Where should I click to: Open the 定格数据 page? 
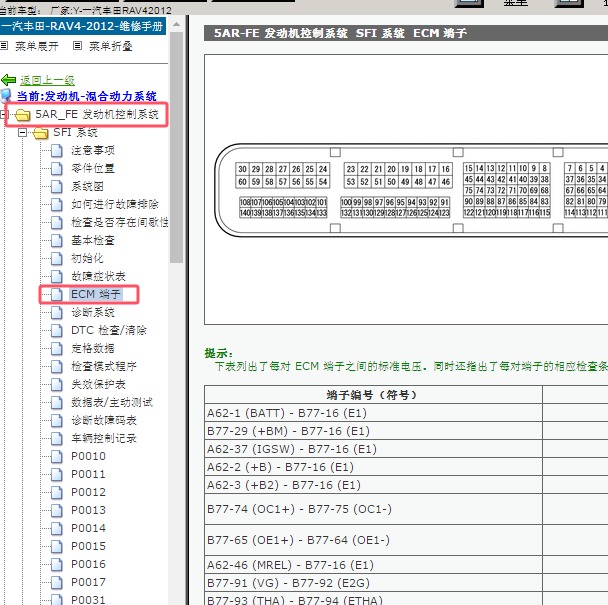click(x=93, y=348)
